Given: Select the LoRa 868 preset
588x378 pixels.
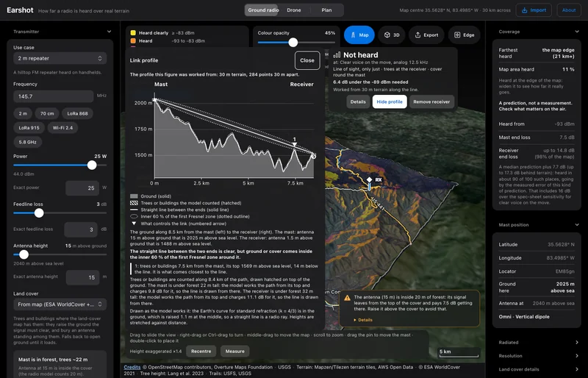Looking at the screenshot, I should (78, 113).
